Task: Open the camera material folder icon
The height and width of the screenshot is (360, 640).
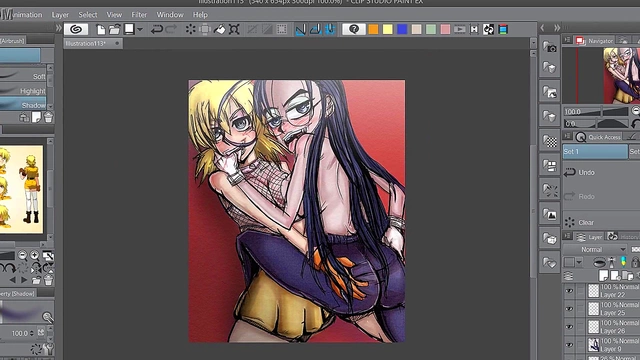Action: pyautogui.click(x=549, y=47)
